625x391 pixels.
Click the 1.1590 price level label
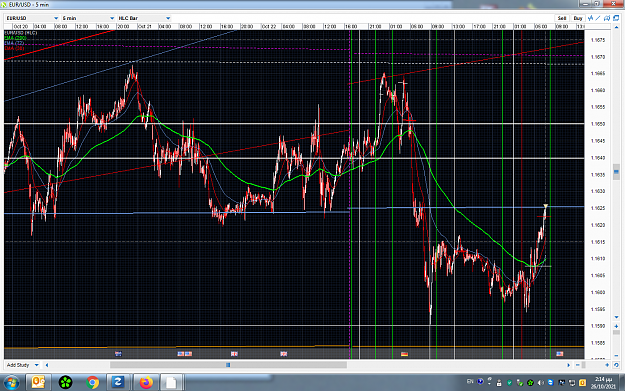[598, 326]
